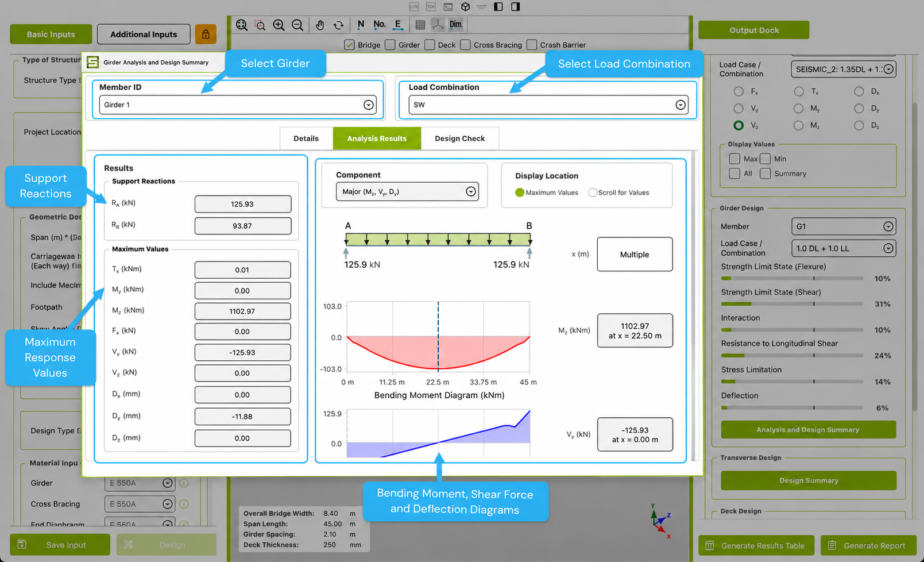Uncheck the Bridge checkbox
This screenshot has height=562, width=924.
coord(349,45)
